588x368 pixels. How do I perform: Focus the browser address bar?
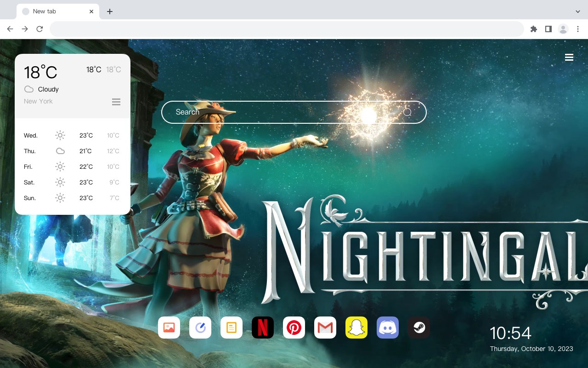(287, 29)
